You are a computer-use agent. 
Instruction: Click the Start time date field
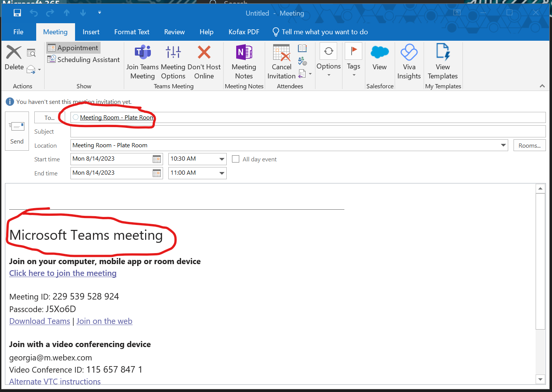pyautogui.click(x=111, y=159)
